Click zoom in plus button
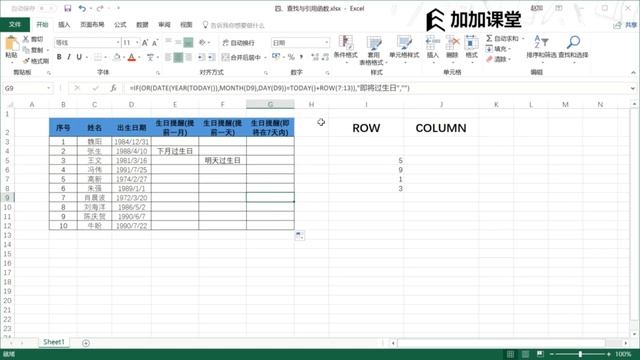 (609, 354)
